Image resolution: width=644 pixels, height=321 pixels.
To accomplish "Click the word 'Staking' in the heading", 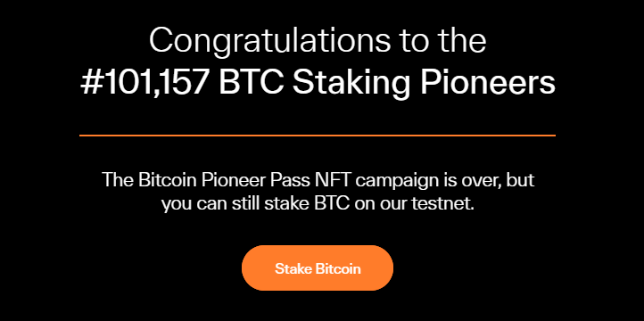I will pyautogui.click(x=351, y=84).
